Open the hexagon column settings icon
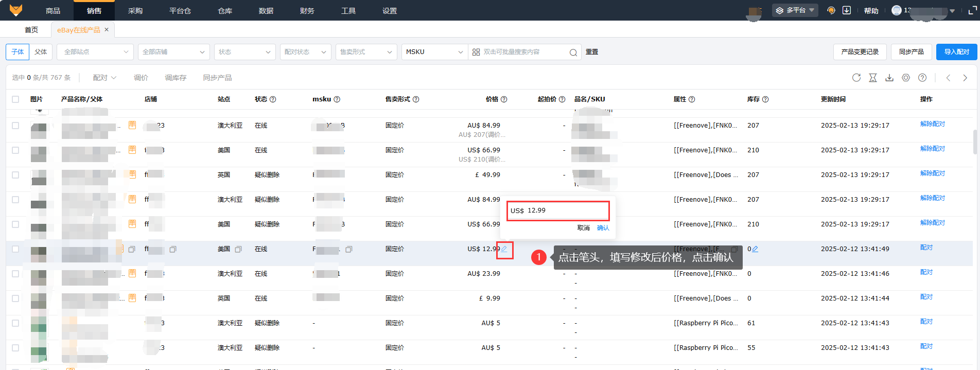980x370 pixels. [x=906, y=78]
